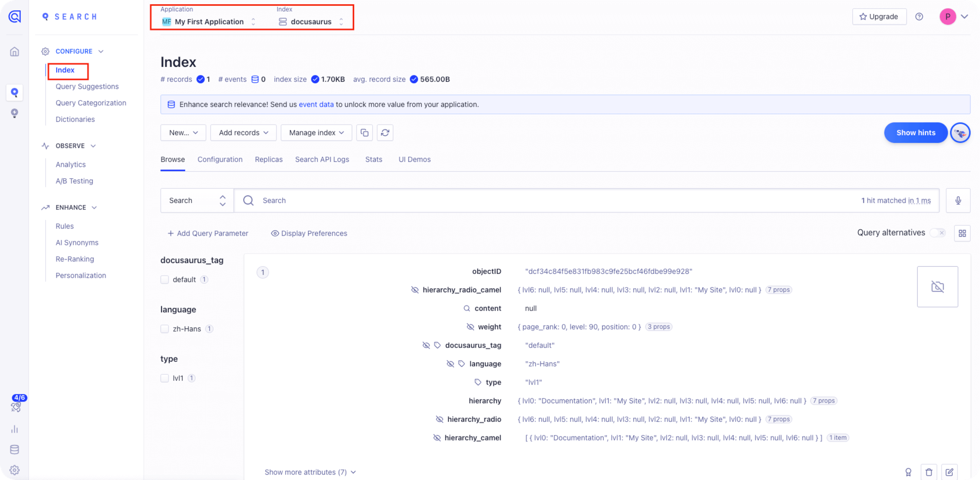Check the default docusaurus_tag facet
Screen dimensions: 980x480
[x=165, y=280]
